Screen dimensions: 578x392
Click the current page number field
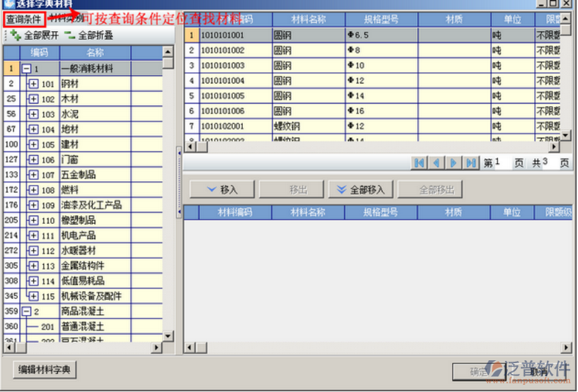[501, 163]
